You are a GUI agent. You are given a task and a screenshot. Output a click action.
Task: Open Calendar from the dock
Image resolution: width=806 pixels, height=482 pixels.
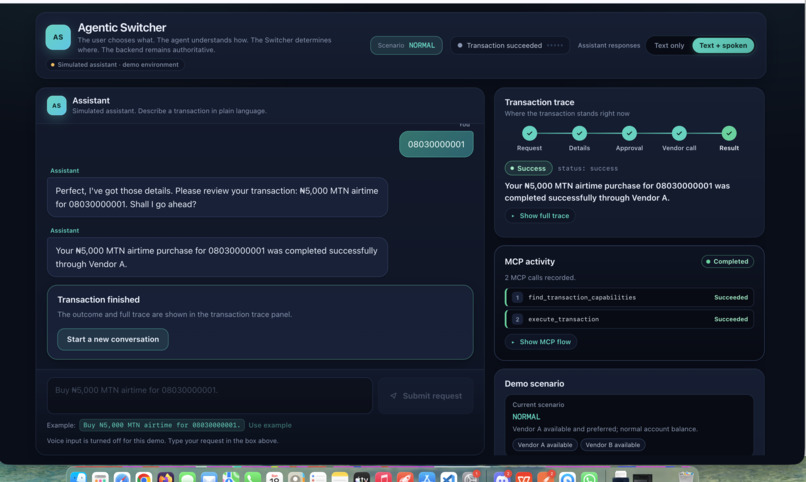[274, 477]
